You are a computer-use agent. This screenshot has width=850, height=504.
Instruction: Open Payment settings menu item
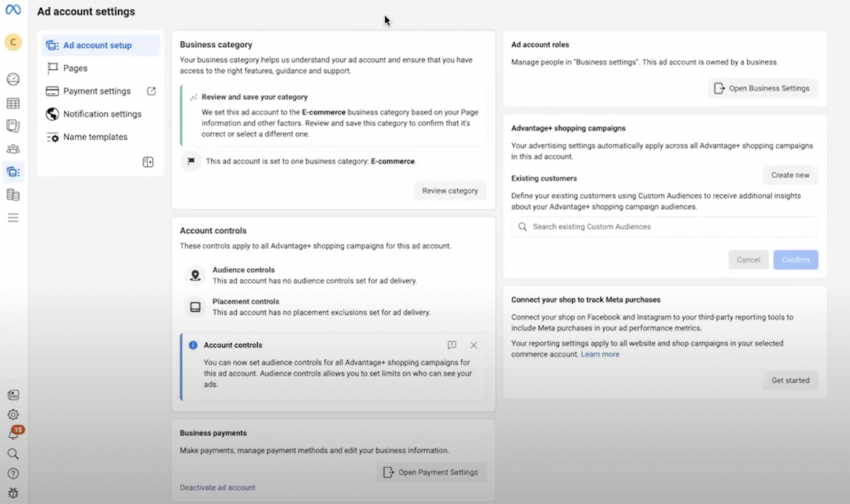click(101, 91)
